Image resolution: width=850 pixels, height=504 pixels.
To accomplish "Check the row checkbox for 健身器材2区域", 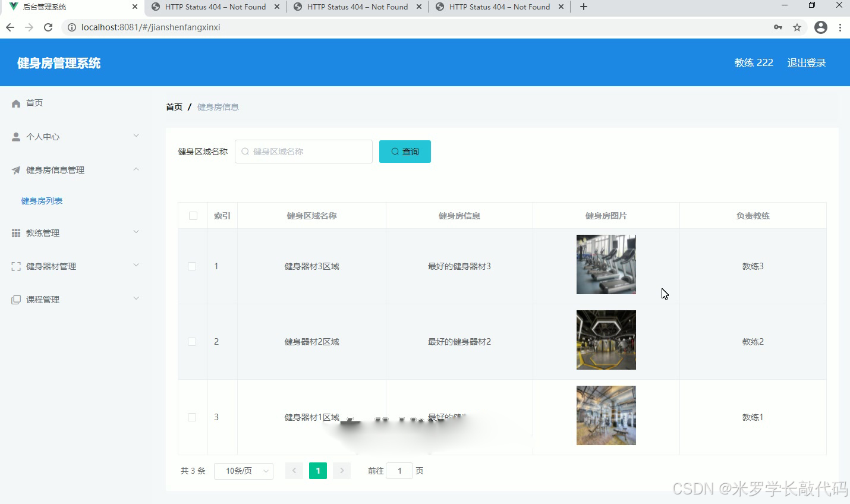I will pos(193,341).
